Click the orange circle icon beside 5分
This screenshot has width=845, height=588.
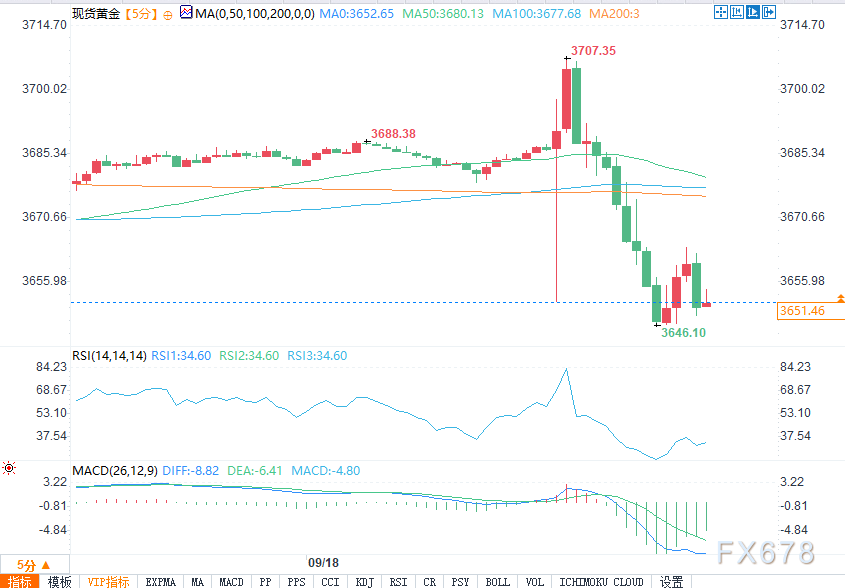(x=168, y=15)
